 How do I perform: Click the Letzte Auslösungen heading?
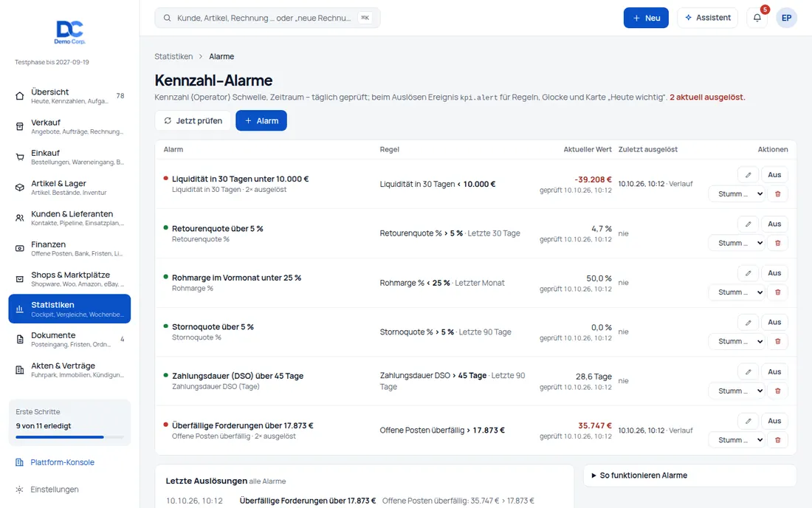[207, 481]
